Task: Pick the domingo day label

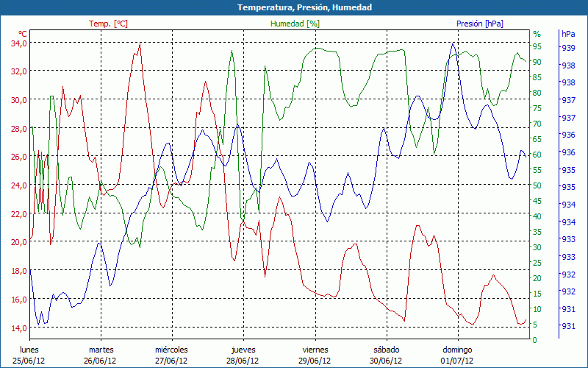Action: coord(456,350)
